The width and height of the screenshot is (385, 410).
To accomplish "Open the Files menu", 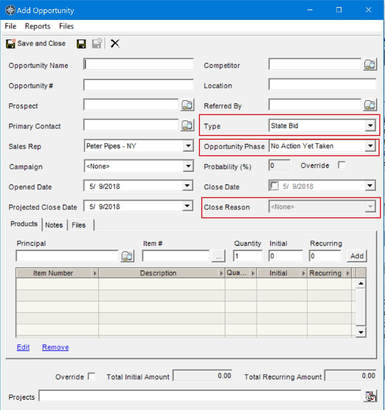I will click(66, 26).
